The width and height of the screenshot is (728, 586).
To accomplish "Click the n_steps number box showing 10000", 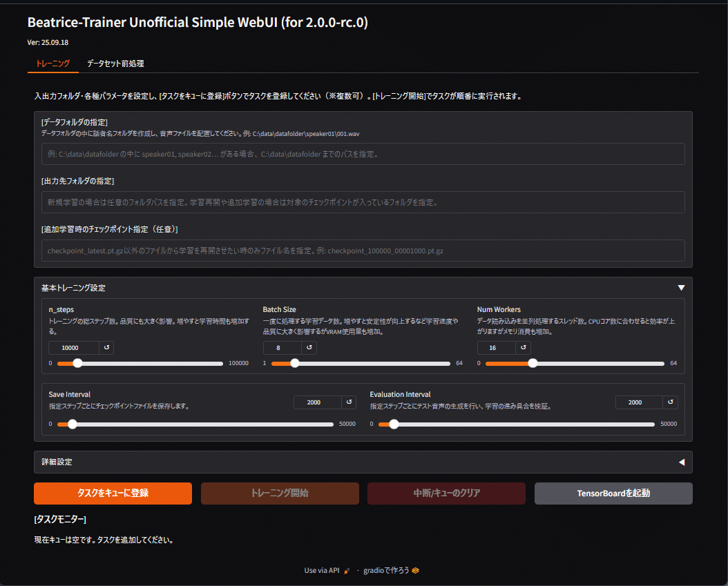I will 74,347.
